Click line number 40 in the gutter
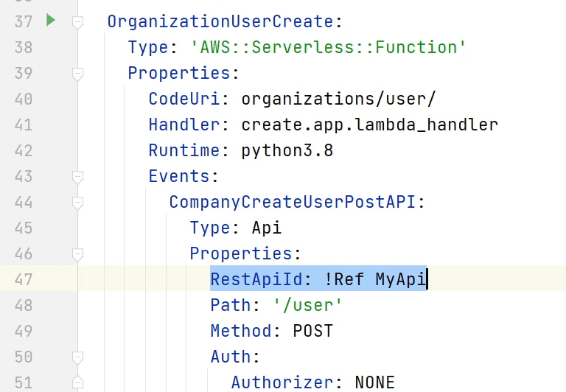This screenshot has height=392, width=566. (x=23, y=99)
